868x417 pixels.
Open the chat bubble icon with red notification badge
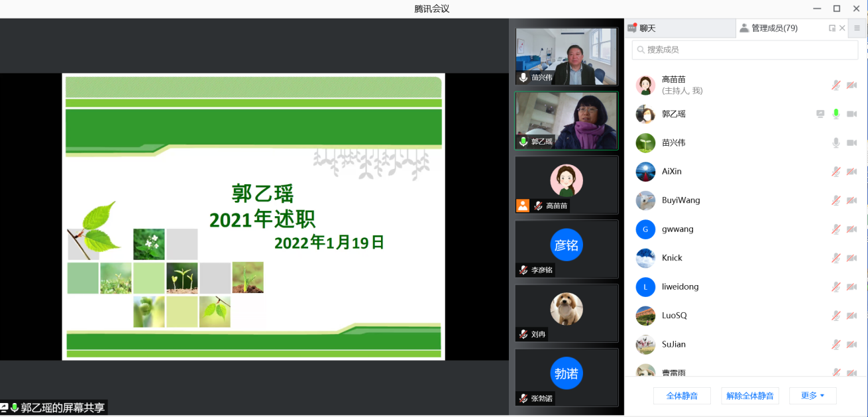[633, 28]
